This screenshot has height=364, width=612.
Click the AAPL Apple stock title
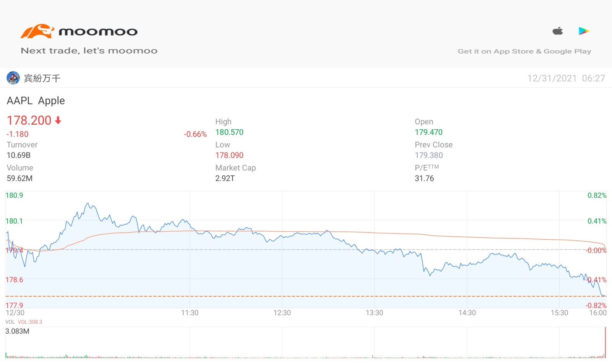(x=36, y=101)
